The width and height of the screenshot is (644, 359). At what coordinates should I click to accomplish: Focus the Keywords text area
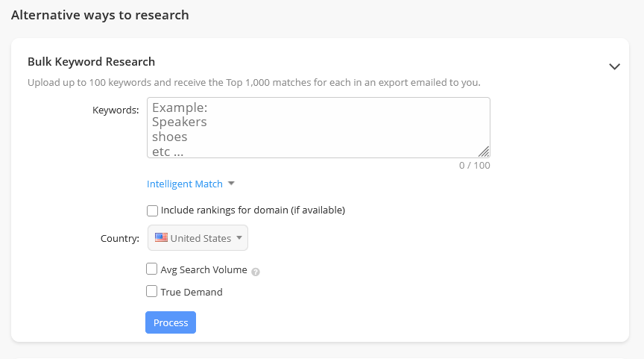pos(318,127)
